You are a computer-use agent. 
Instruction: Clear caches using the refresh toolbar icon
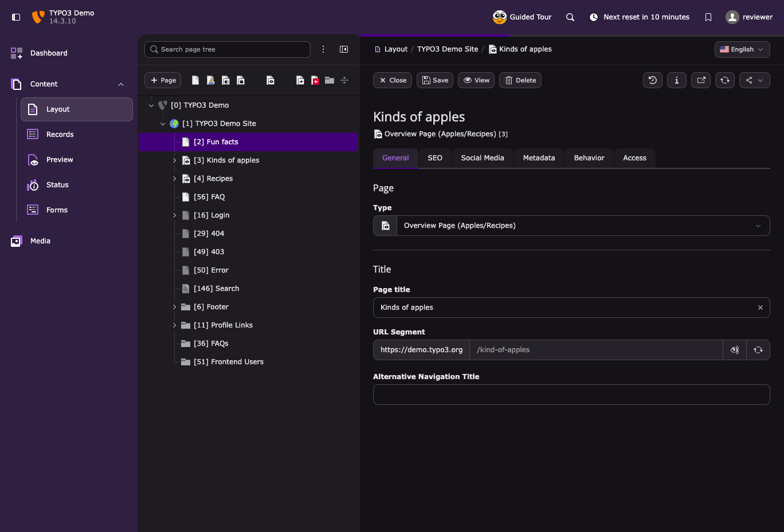click(x=725, y=80)
